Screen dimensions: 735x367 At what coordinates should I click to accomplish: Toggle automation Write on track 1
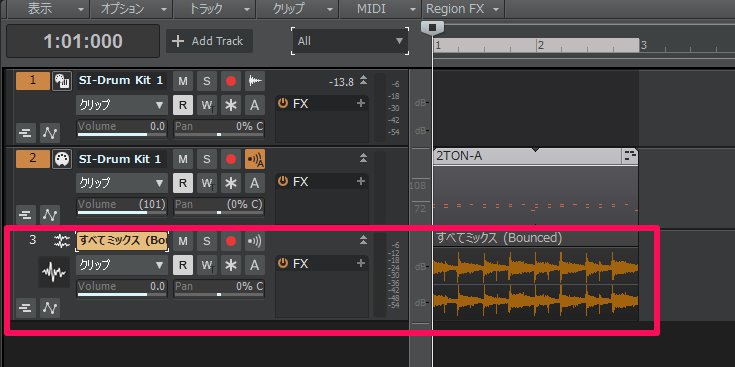tap(207, 105)
